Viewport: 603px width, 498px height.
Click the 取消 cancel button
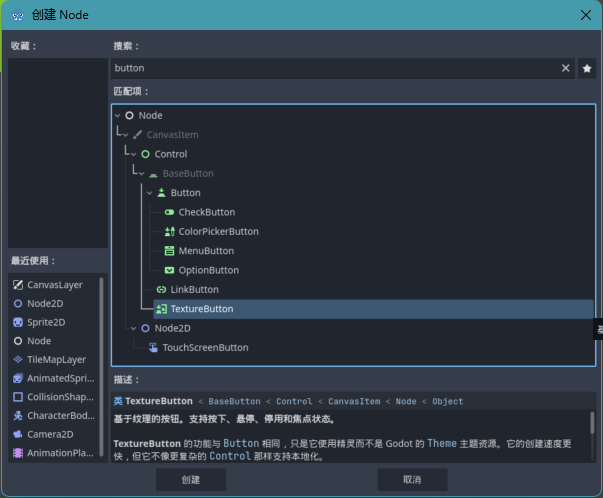pyautogui.click(x=412, y=480)
